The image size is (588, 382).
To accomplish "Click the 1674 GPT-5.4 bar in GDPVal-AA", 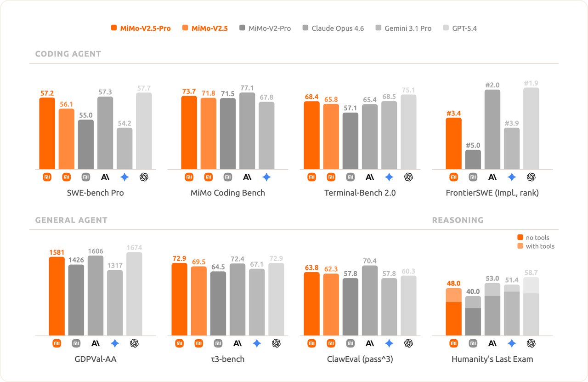I will [134, 294].
